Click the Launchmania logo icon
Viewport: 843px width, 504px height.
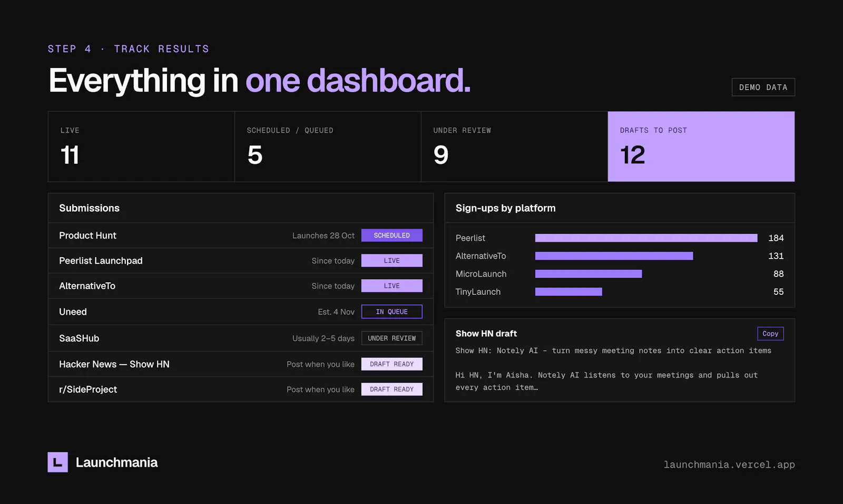point(57,462)
